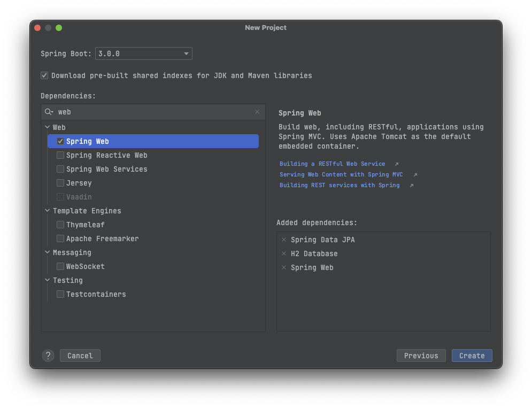
Task: Click the Previous button
Action: 421,356
